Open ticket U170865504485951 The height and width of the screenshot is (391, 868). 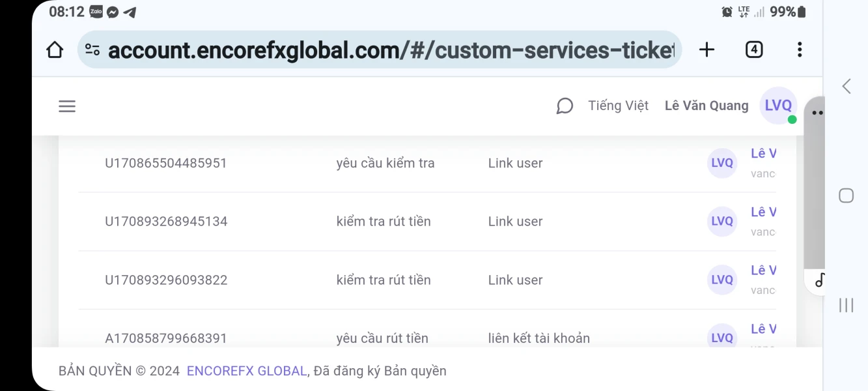[166, 163]
